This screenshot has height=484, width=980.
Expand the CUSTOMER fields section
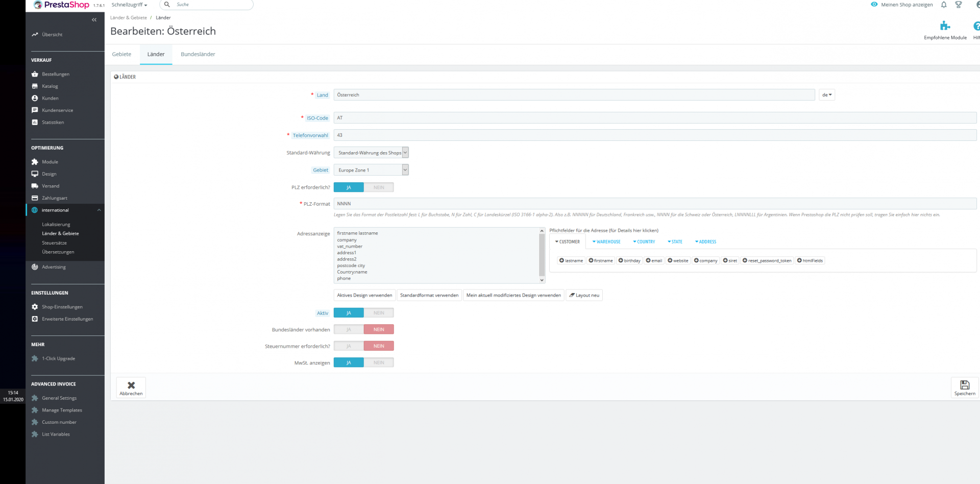(x=568, y=242)
